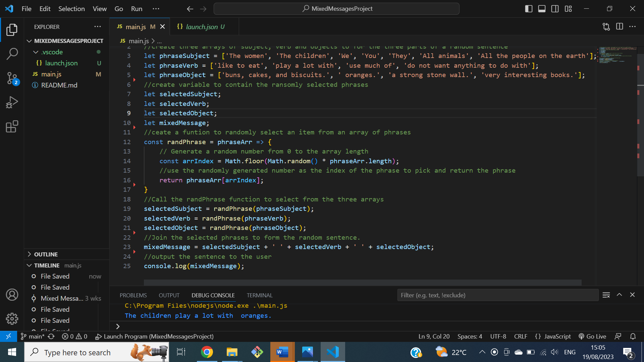Switch to OUTPUT panel tab

[169, 295]
